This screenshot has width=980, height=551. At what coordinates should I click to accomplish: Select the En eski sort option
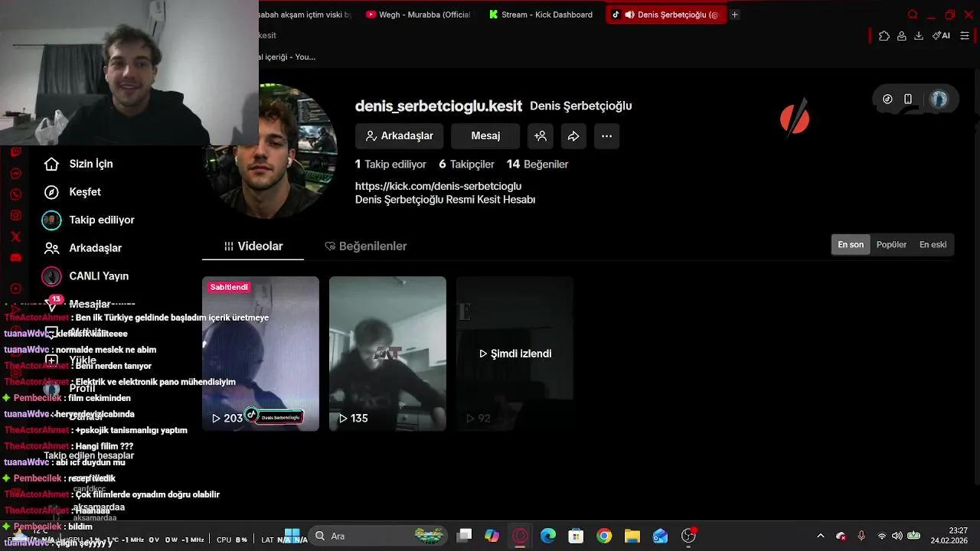[x=933, y=245]
